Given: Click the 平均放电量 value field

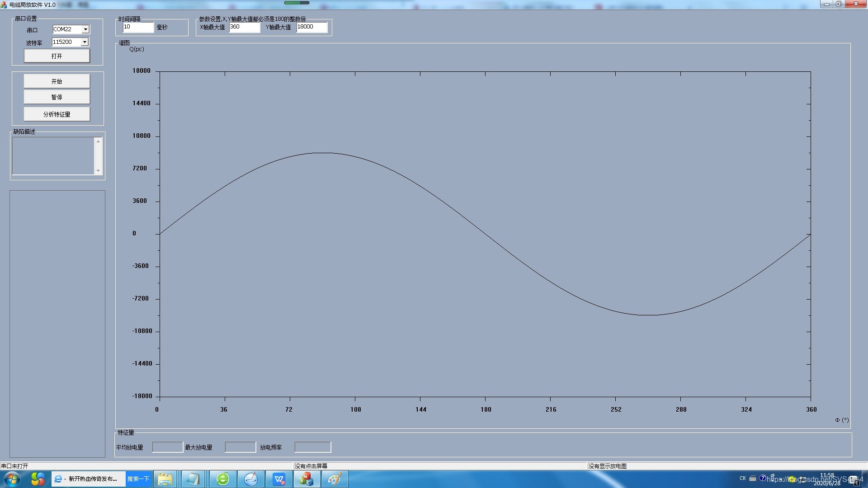Looking at the screenshot, I should 167,447.
